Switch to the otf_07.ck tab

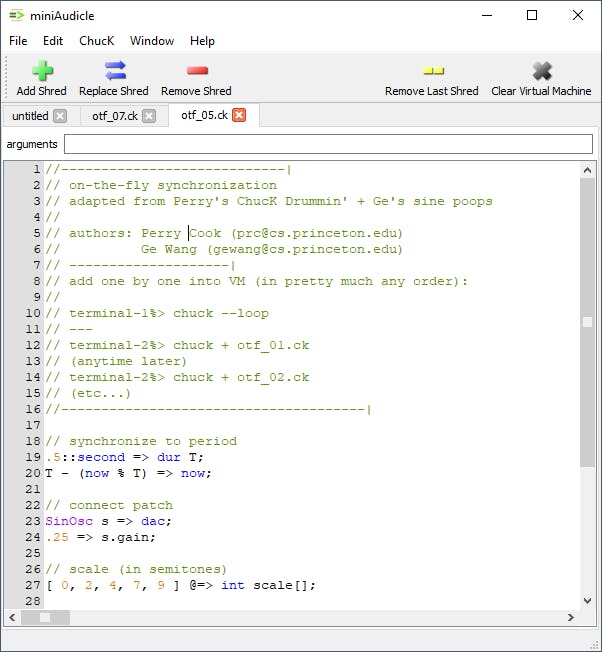click(115, 116)
